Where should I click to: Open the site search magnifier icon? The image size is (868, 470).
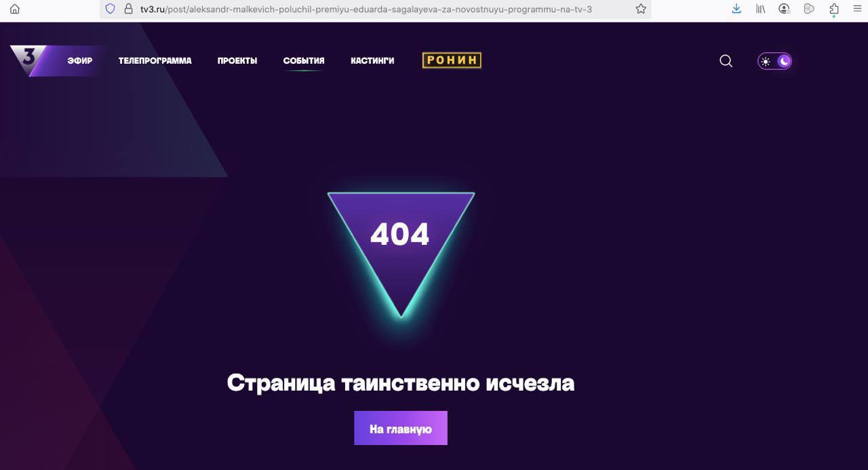726,61
